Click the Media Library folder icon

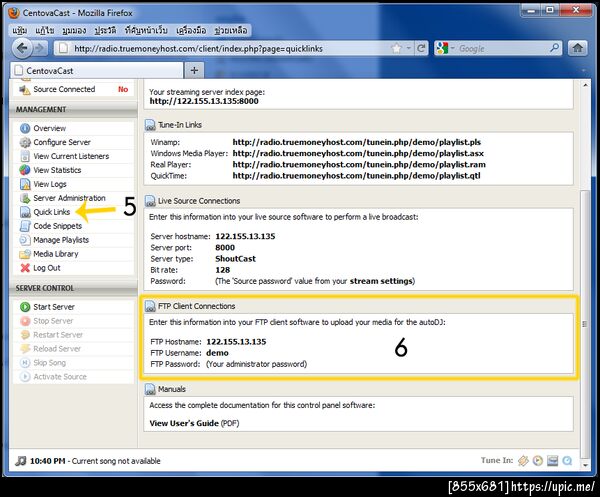coord(25,254)
